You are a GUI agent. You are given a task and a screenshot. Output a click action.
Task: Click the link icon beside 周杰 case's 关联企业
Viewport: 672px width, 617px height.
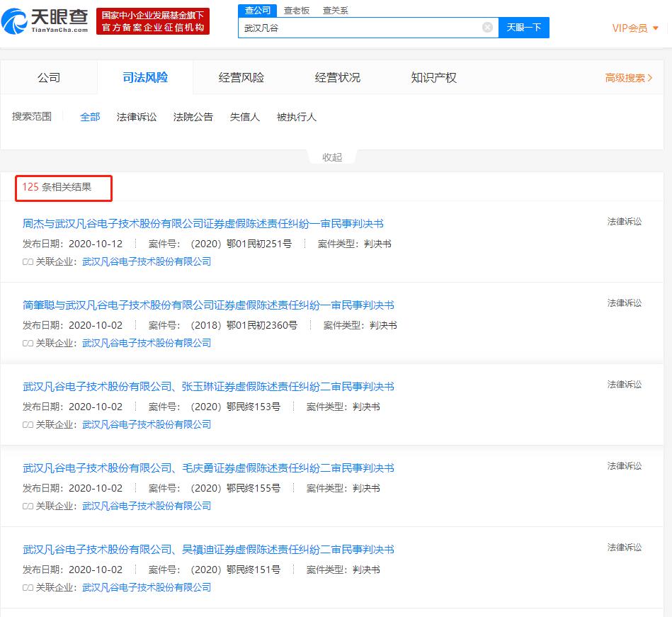coord(28,262)
